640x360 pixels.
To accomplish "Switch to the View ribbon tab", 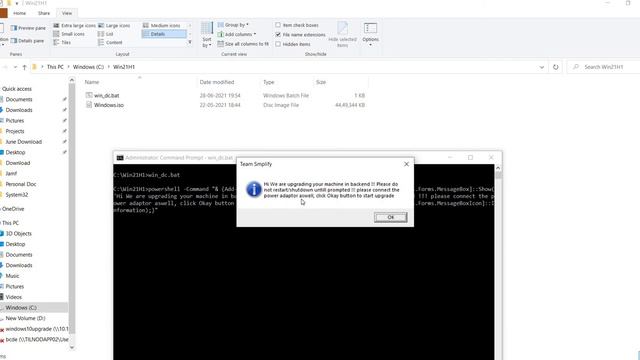I will (67, 13).
